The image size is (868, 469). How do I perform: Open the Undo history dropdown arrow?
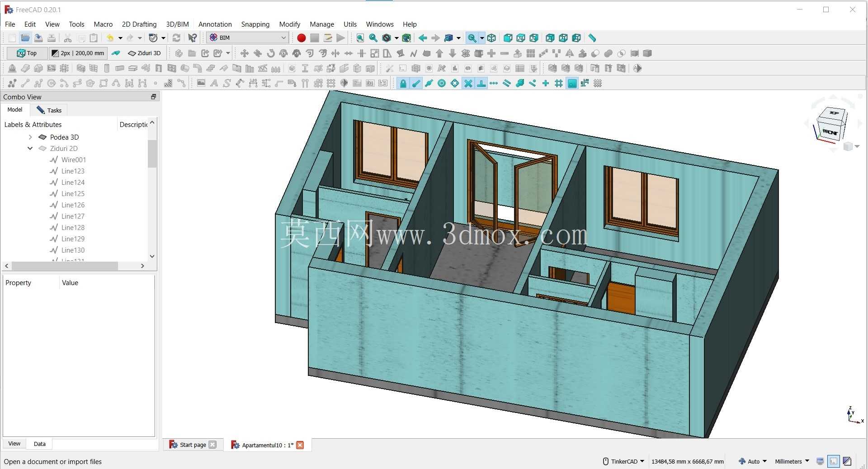click(x=120, y=38)
